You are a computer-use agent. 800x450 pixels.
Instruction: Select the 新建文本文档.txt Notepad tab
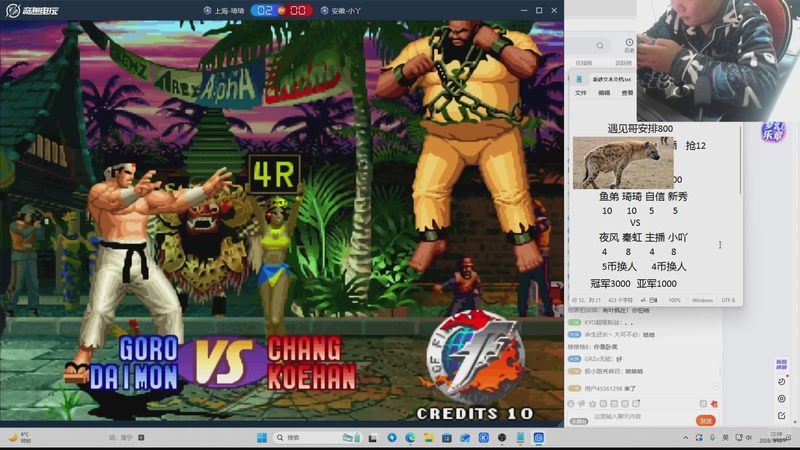tap(611, 80)
